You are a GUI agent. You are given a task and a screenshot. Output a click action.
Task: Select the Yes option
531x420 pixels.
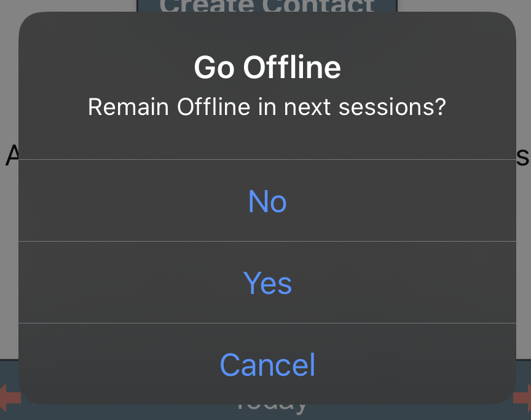pyautogui.click(x=267, y=282)
